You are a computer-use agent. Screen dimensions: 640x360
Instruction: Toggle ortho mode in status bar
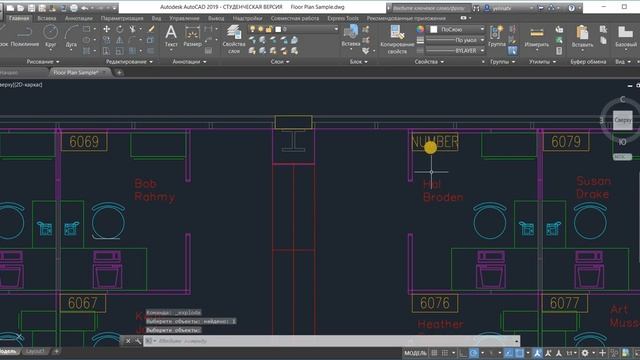[x=463, y=353]
